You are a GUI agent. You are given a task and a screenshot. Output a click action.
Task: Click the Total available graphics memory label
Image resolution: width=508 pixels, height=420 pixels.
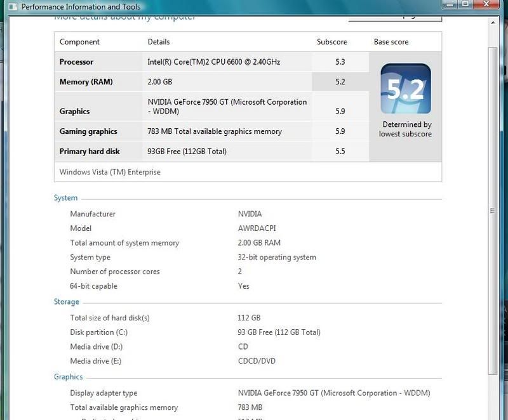tap(124, 407)
